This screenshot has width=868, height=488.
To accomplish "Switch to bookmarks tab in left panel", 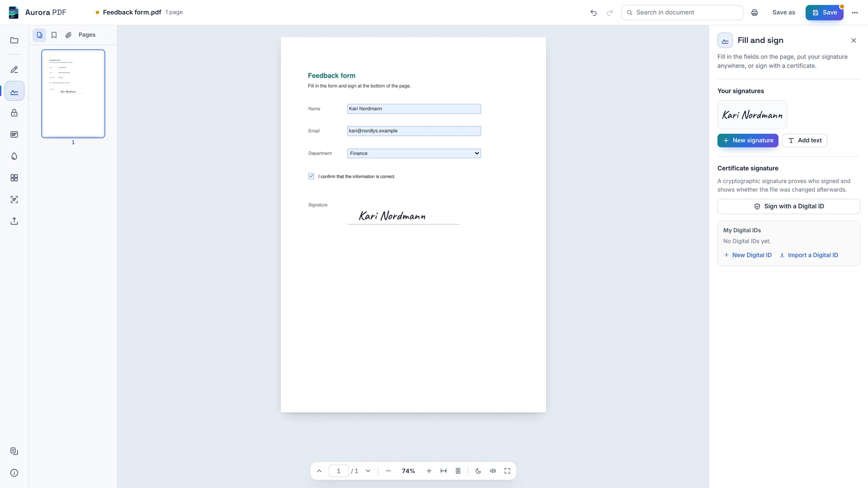I will coord(54,35).
